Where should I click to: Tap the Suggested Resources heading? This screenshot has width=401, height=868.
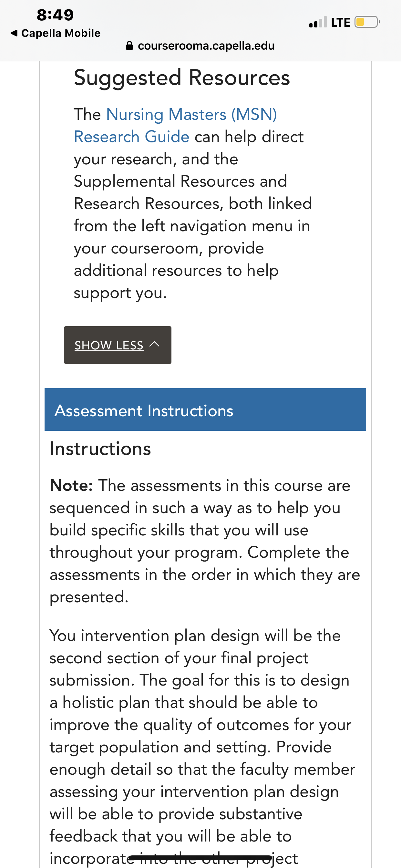point(182,78)
